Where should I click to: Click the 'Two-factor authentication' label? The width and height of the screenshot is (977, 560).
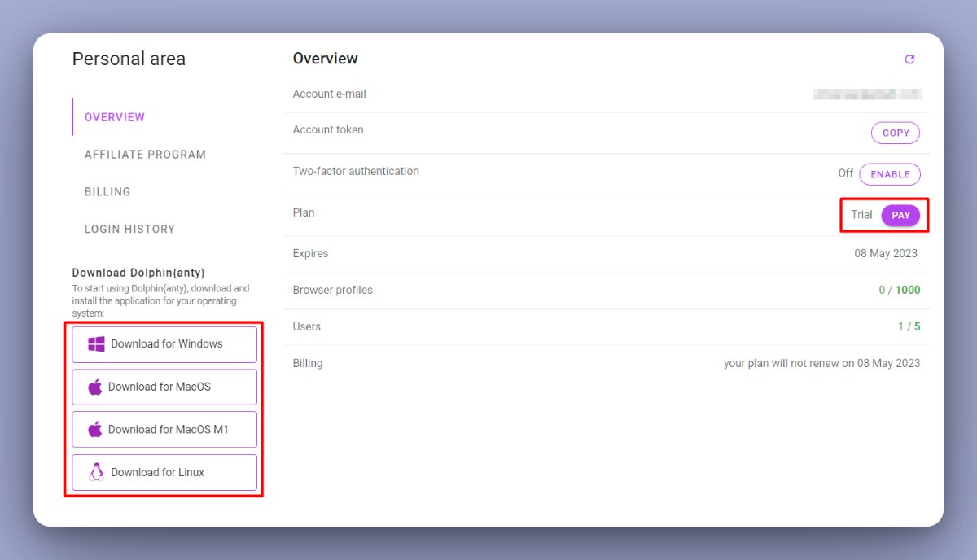point(356,171)
